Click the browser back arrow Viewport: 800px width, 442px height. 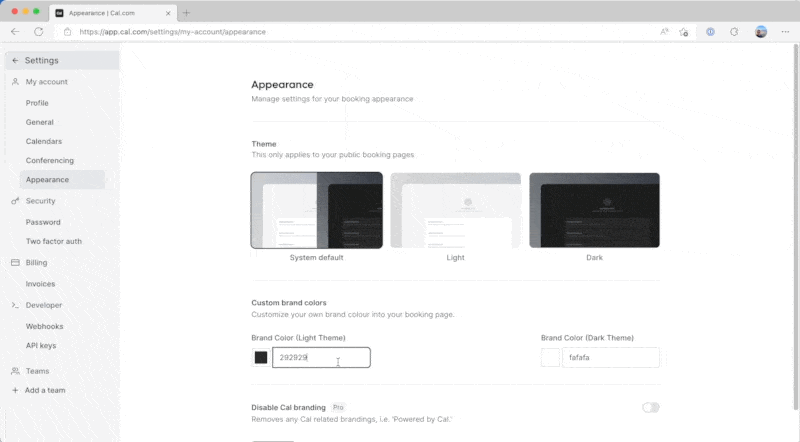15,32
